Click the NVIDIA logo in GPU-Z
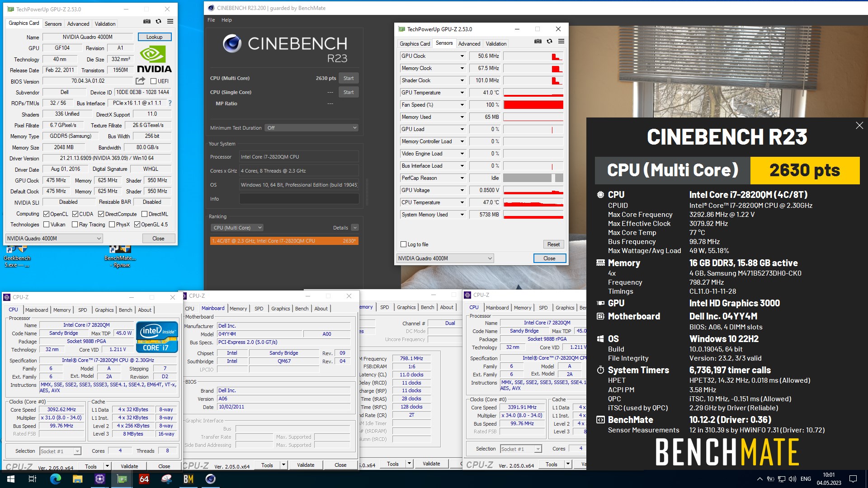868x488 pixels. pos(154,60)
